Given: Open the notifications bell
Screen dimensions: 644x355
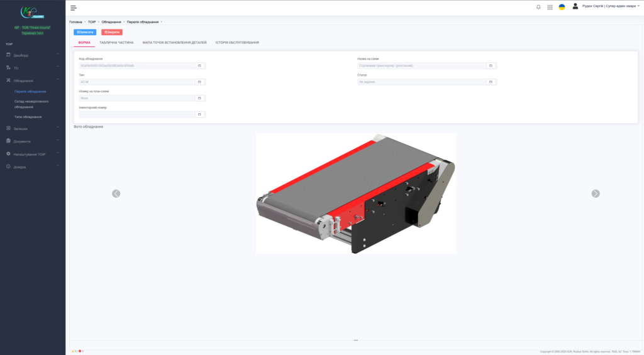Looking at the screenshot, I should pyautogui.click(x=538, y=7).
